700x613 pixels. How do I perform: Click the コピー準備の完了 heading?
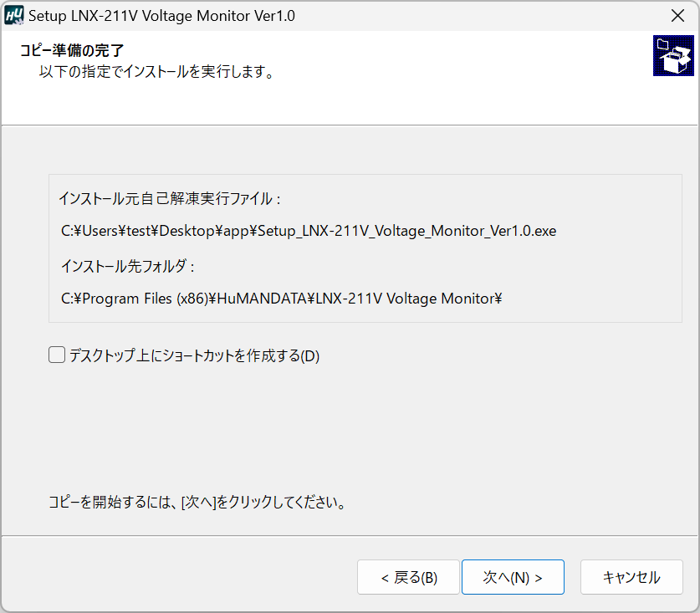72,50
